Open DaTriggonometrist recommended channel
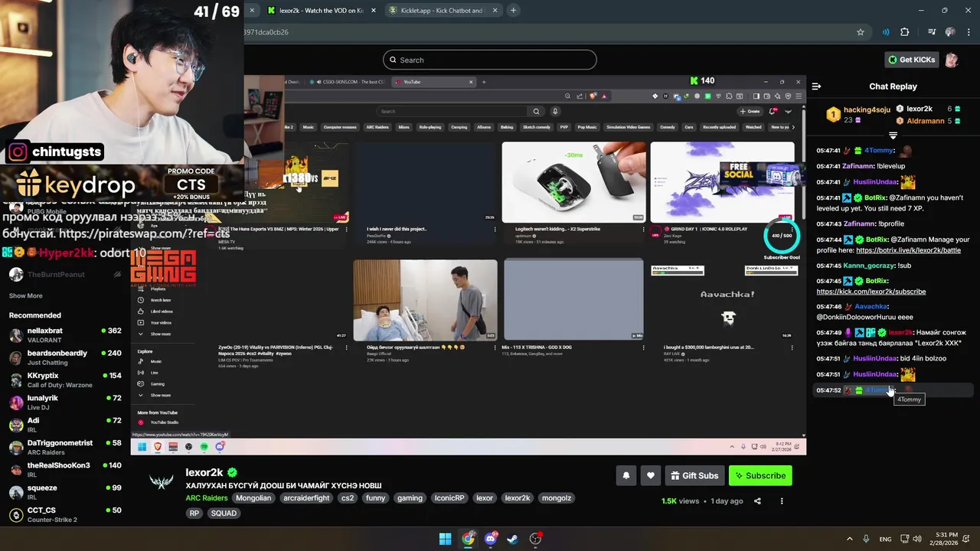Screen dimensions: 980x551 [65, 447]
